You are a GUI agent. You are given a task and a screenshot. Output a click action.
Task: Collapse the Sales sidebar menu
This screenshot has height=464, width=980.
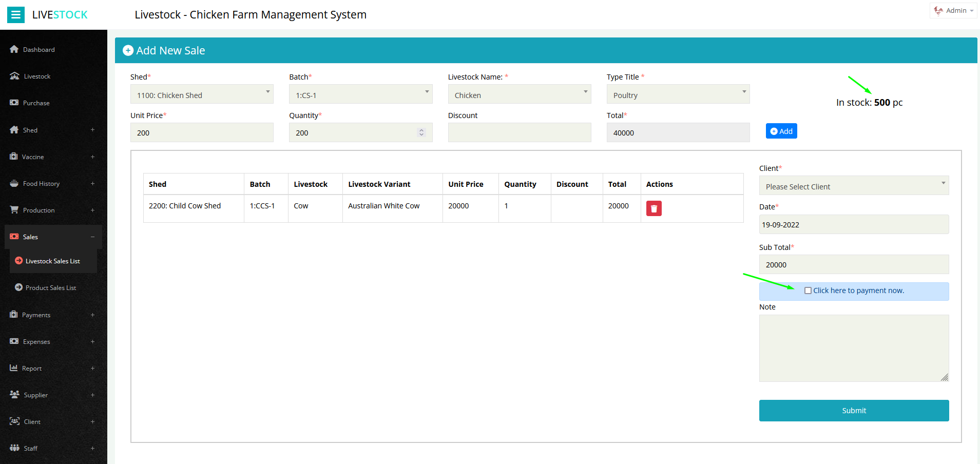tap(92, 237)
